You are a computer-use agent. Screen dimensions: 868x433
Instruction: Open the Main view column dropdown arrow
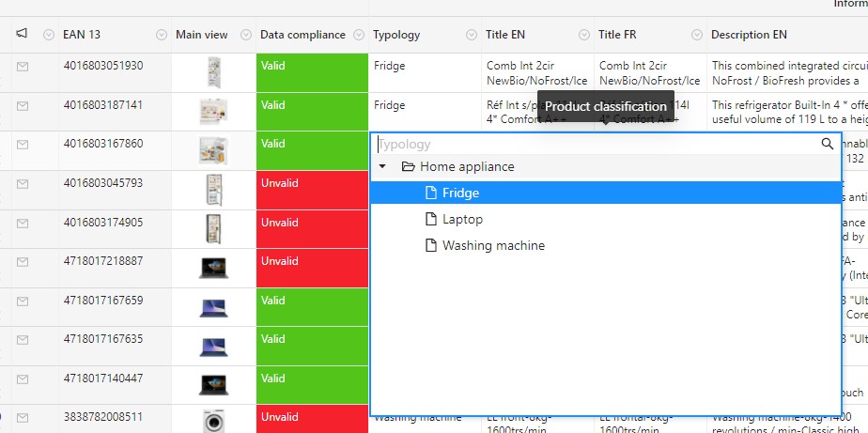[246, 36]
